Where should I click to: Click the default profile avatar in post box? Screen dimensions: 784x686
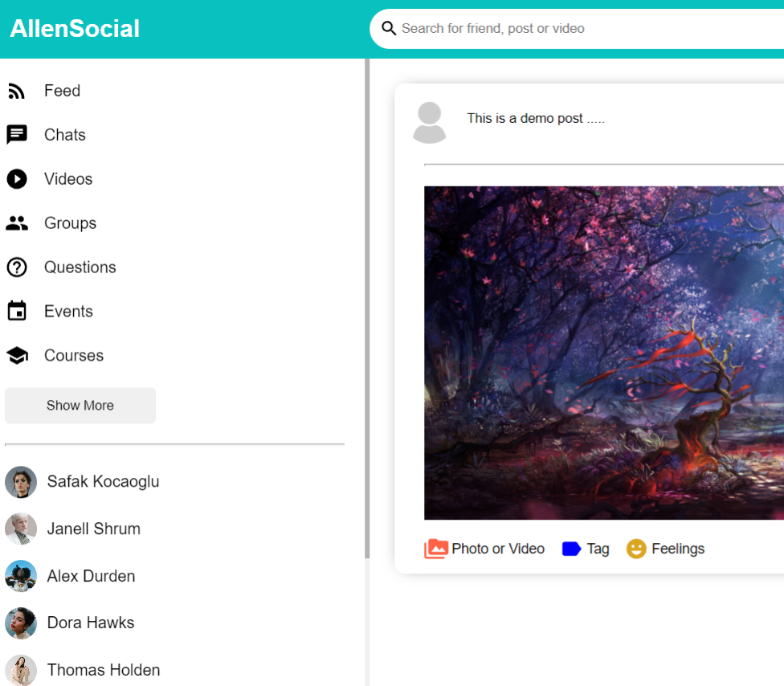click(429, 122)
